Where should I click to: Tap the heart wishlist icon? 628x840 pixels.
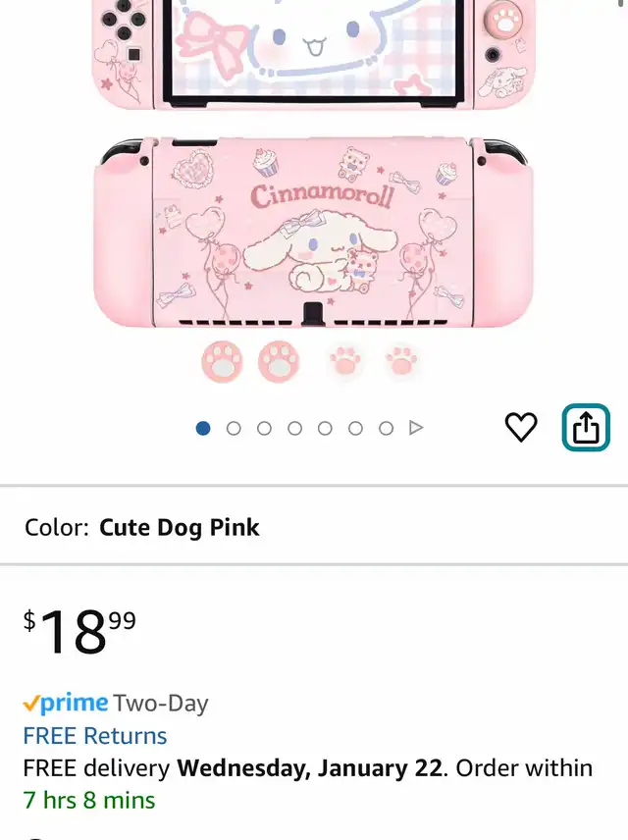point(521,427)
